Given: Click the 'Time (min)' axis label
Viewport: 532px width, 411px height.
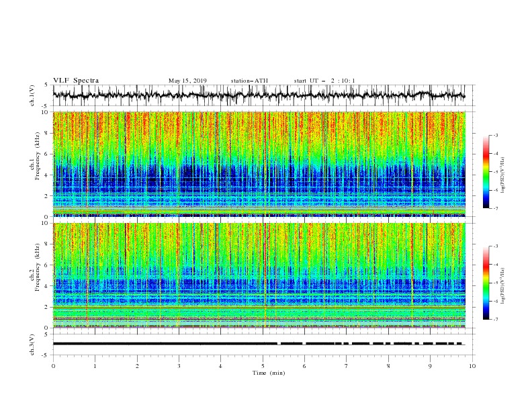Looking at the screenshot, I should [x=269, y=373].
